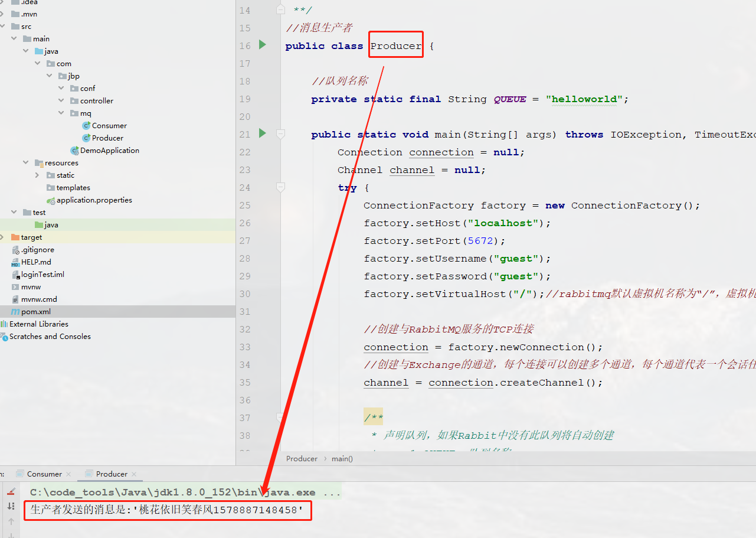Select DemoApplication in project tree
This screenshot has width=756, height=538.
tap(110, 151)
